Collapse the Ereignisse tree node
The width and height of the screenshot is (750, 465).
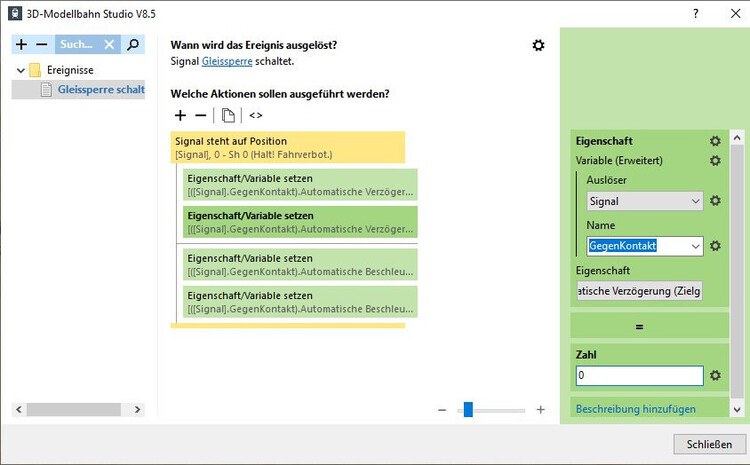pyautogui.click(x=21, y=70)
